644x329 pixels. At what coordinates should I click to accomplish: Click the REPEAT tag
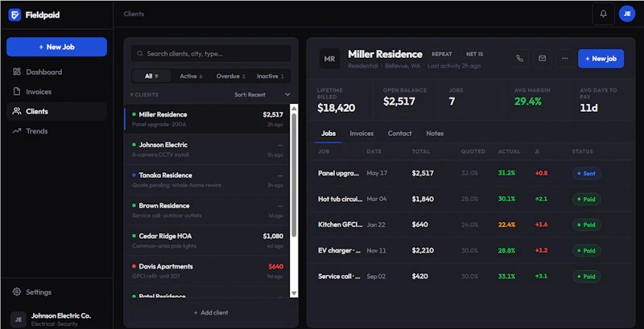(441, 54)
